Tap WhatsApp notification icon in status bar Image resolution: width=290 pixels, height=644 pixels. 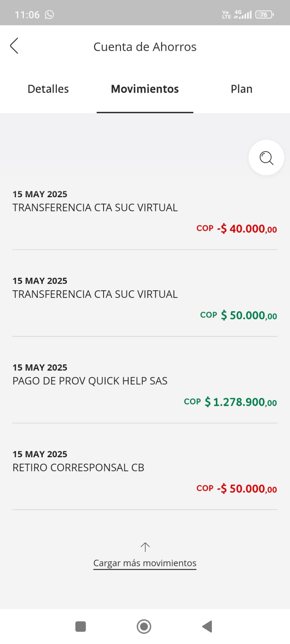[50, 14]
